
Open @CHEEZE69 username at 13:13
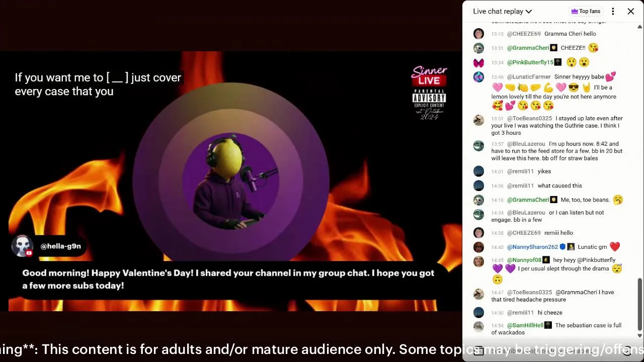click(x=524, y=34)
